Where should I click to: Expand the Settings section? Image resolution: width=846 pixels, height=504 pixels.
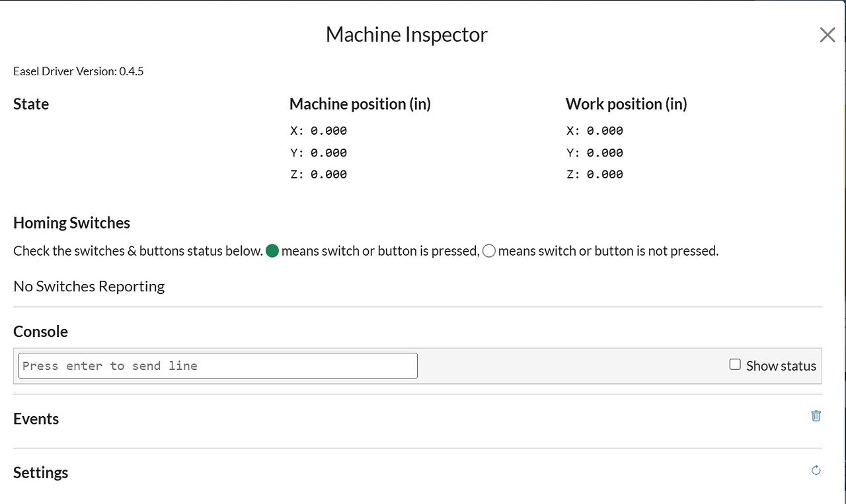tap(40, 472)
